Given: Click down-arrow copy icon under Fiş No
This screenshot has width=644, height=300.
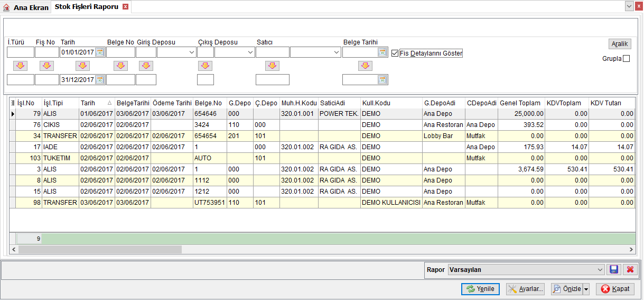Looking at the screenshot, I should pyautogui.click(x=47, y=66).
